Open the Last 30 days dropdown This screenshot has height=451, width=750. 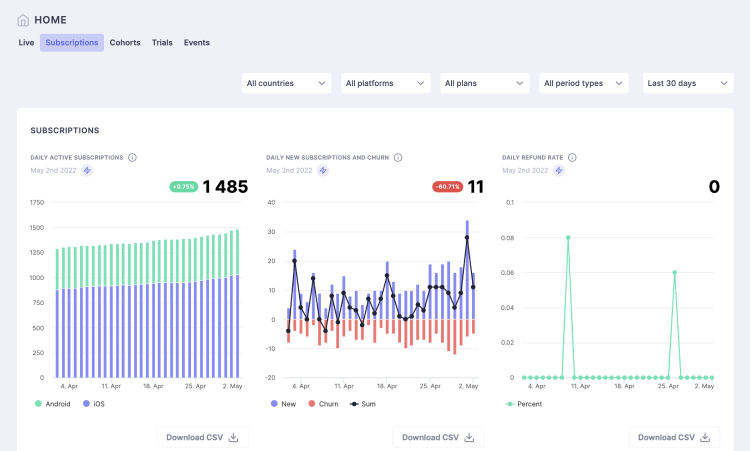click(688, 83)
